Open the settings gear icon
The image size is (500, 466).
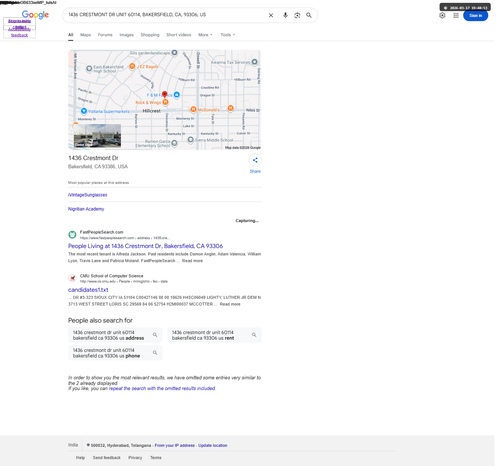point(442,15)
